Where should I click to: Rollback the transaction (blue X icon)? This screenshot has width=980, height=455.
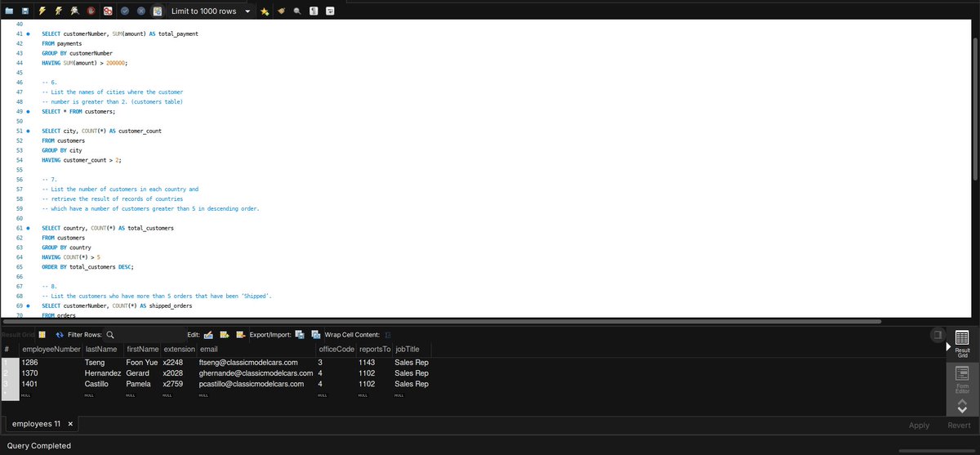(140, 11)
